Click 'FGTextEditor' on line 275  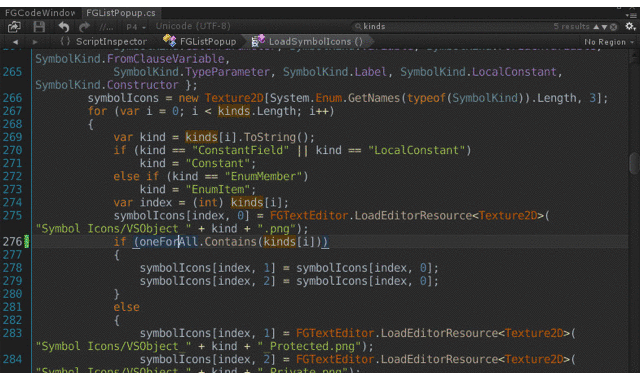309,216
